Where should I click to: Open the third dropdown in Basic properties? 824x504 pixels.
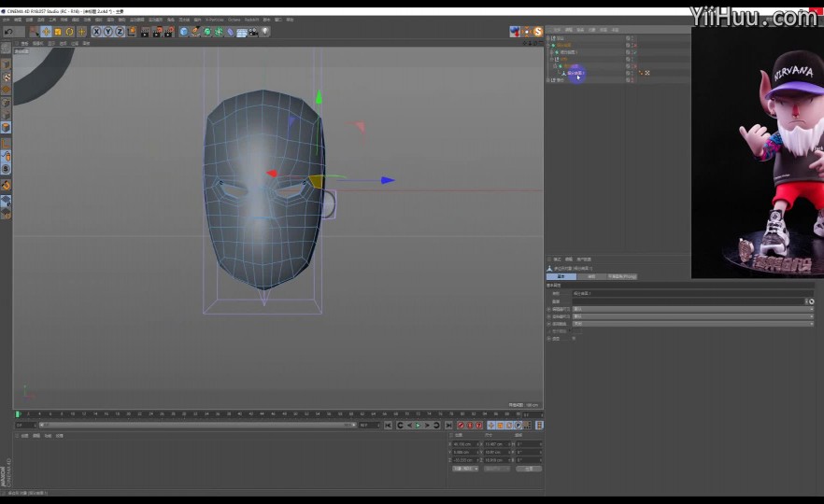click(x=692, y=324)
